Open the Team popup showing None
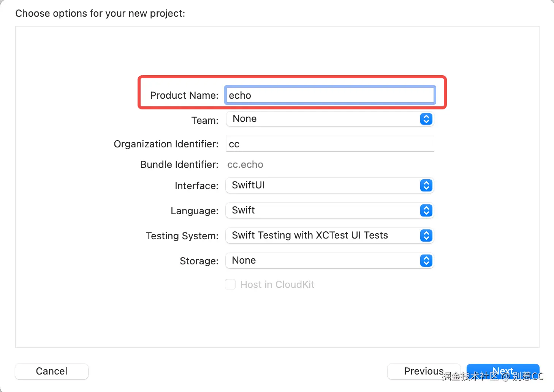 323,119
